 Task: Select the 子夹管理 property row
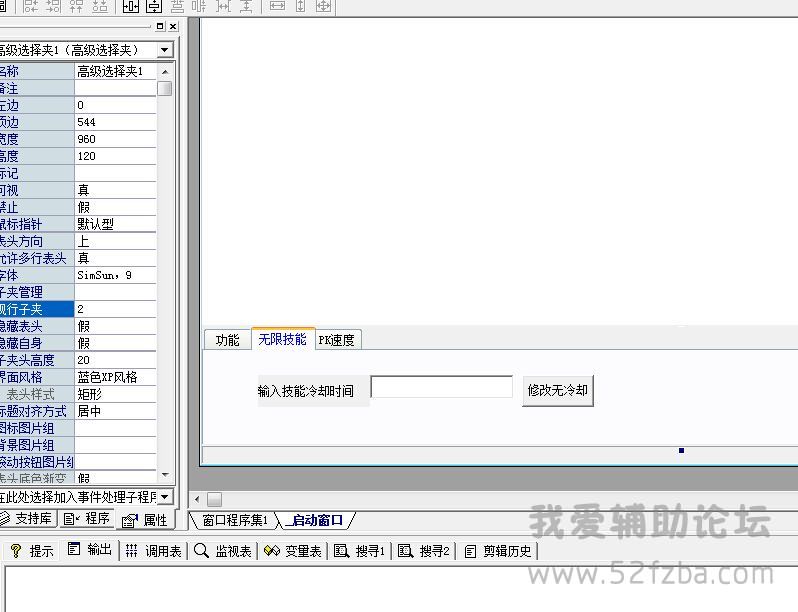(78, 292)
